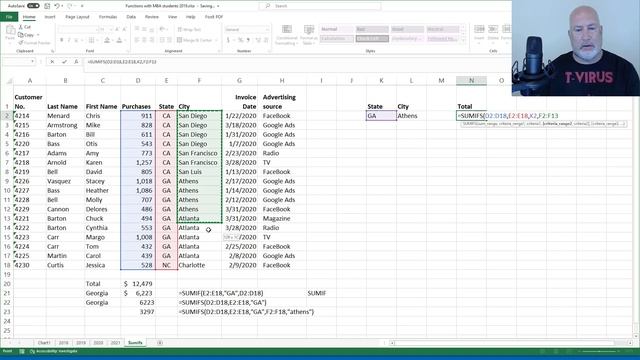Open the File tab
This screenshot has height=360, width=640.
(x=9, y=17)
